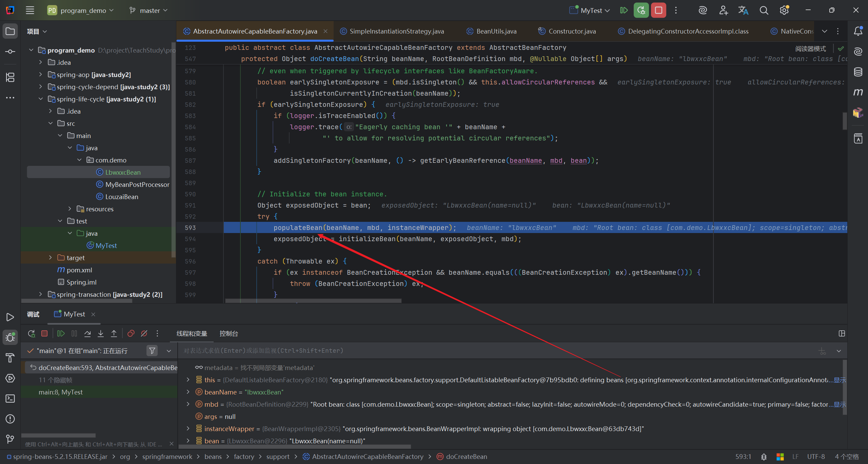Open View Breakpoints dialog icon
868x464 pixels.
tap(131, 333)
